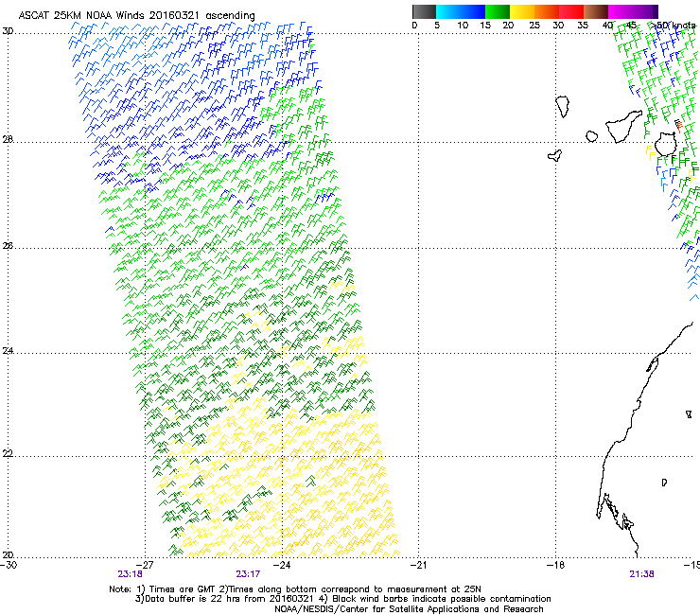The height and width of the screenshot is (615, 700).
Task: Click the blue 10-15 knots color segment
Action: (473, 11)
